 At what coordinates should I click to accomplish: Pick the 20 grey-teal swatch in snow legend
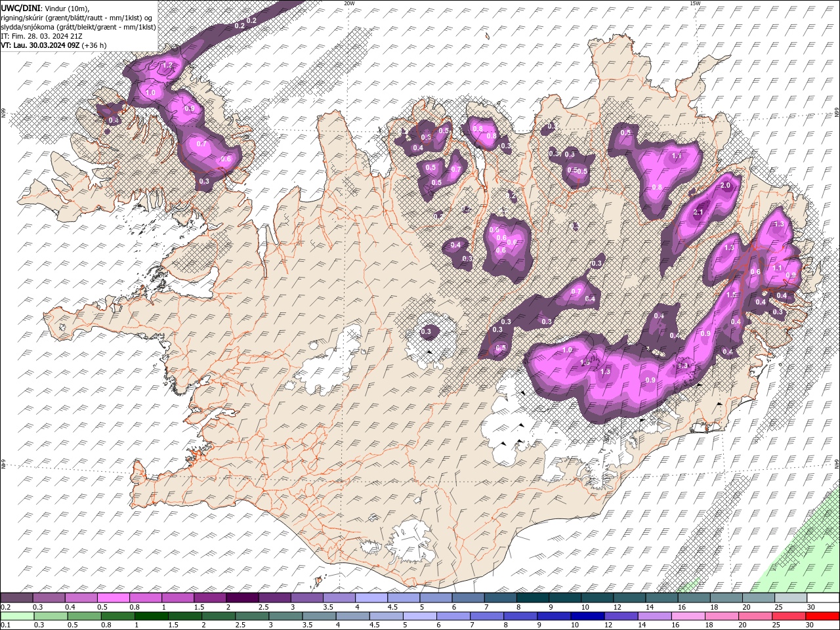(759, 598)
